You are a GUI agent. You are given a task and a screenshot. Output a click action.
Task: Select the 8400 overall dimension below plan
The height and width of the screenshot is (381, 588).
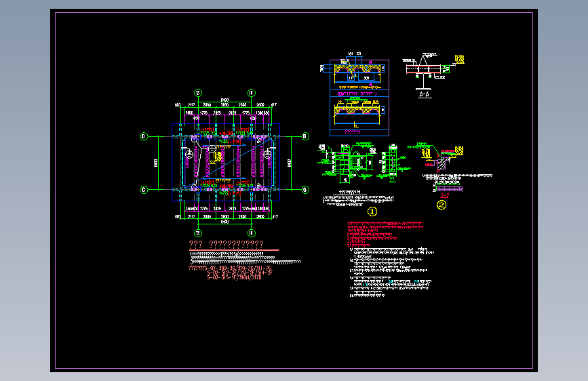point(224,222)
